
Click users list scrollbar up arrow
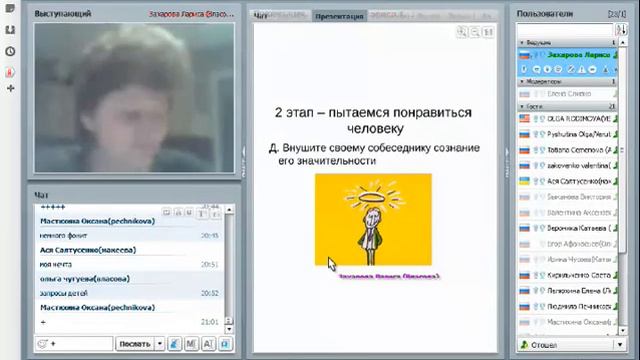click(x=622, y=42)
